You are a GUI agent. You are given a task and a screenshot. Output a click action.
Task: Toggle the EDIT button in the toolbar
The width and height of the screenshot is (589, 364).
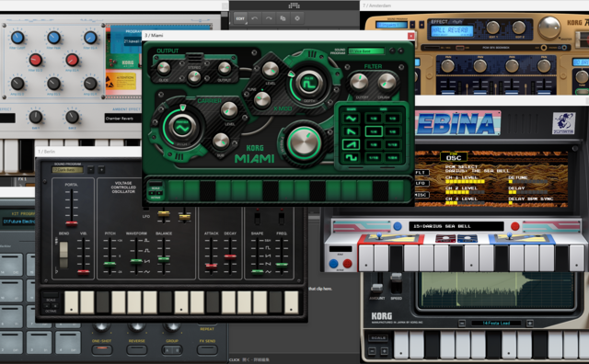240,18
